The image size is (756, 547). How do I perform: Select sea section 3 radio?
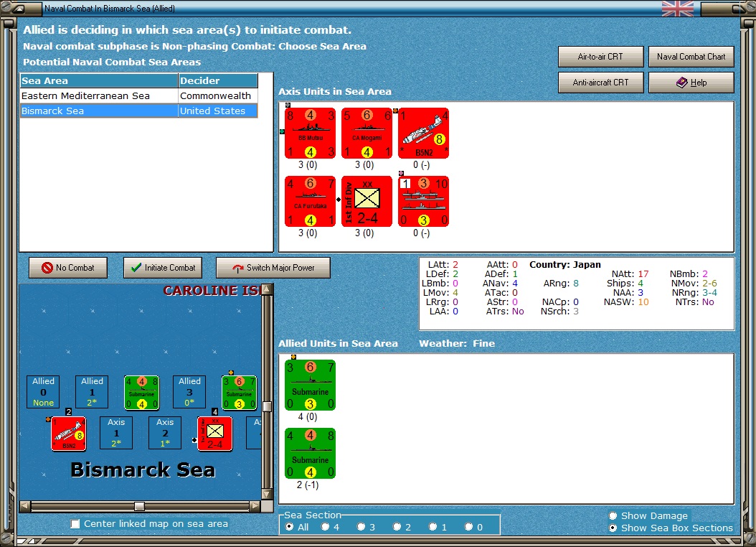click(361, 527)
